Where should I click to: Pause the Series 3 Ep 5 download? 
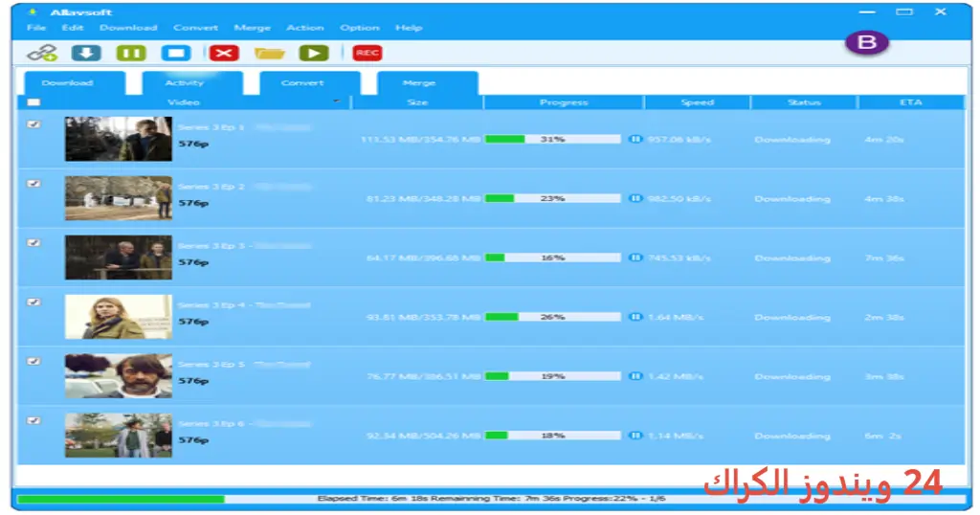(635, 376)
